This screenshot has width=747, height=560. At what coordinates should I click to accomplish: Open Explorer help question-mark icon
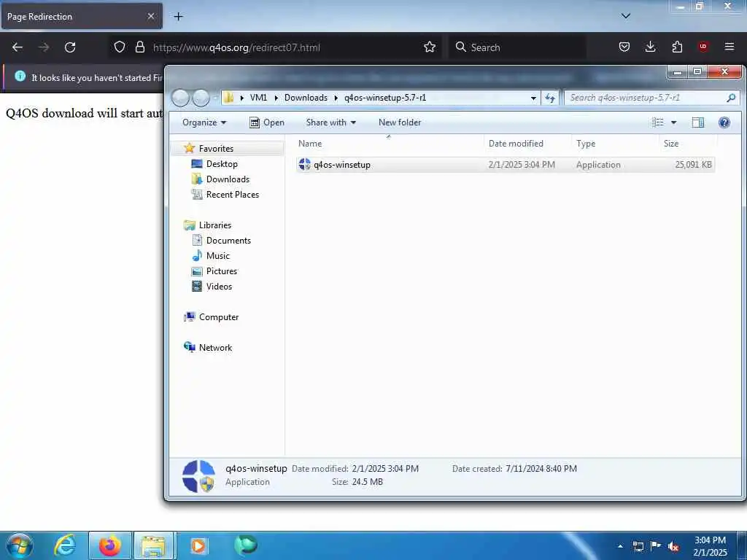tap(724, 122)
